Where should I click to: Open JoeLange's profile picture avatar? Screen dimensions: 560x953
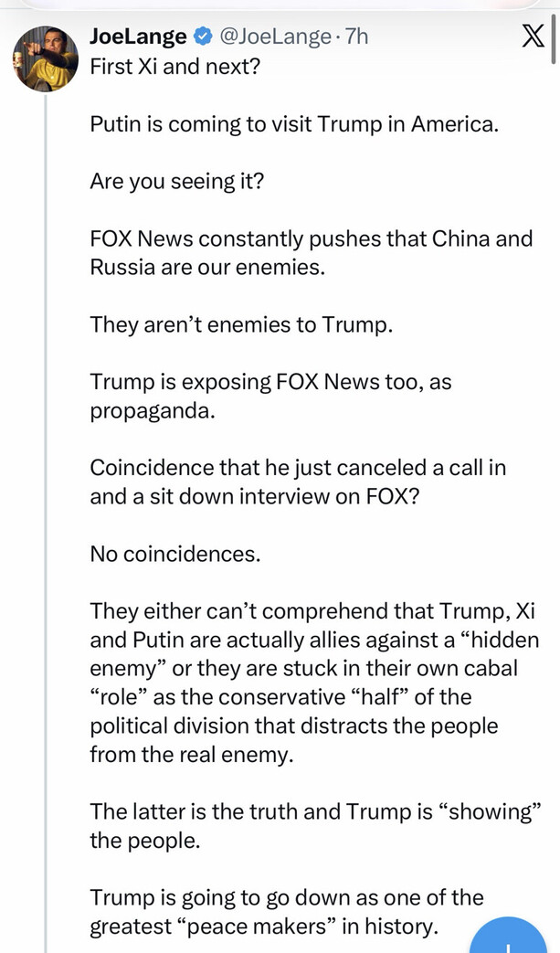coord(46,59)
